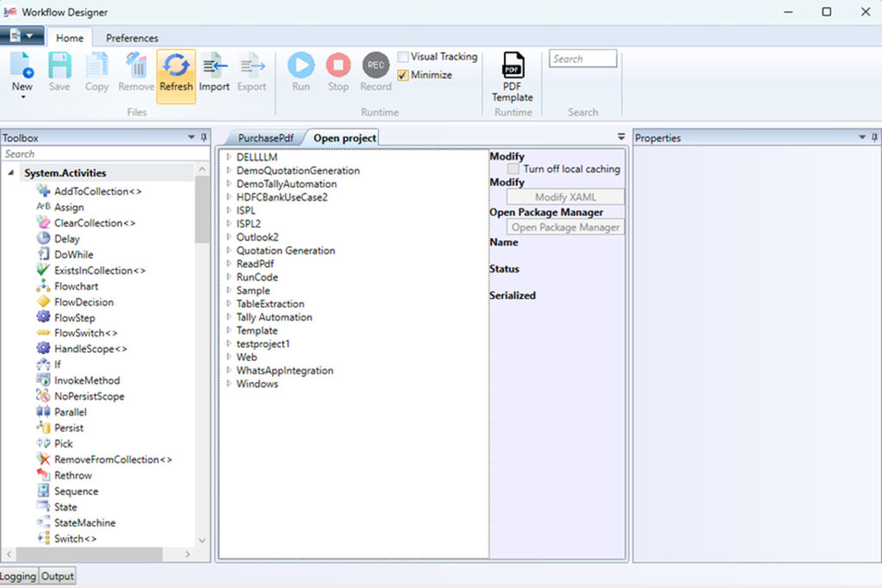Screen dimensions: 882x588
Task: Click the Toolbox vertical scrollbar thumb
Action: point(202,209)
